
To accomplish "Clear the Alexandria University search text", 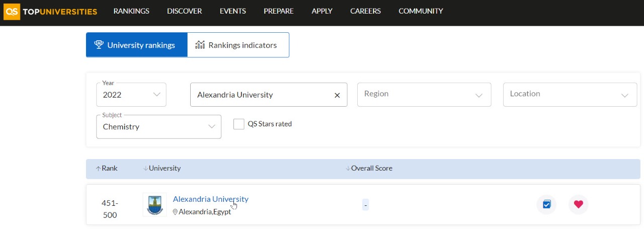I will click(337, 95).
